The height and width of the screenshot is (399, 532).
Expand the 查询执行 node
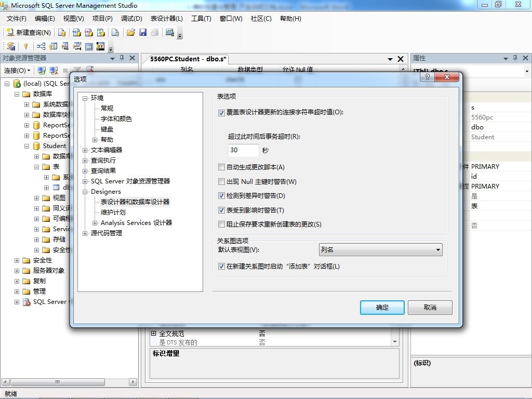click(x=85, y=161)
